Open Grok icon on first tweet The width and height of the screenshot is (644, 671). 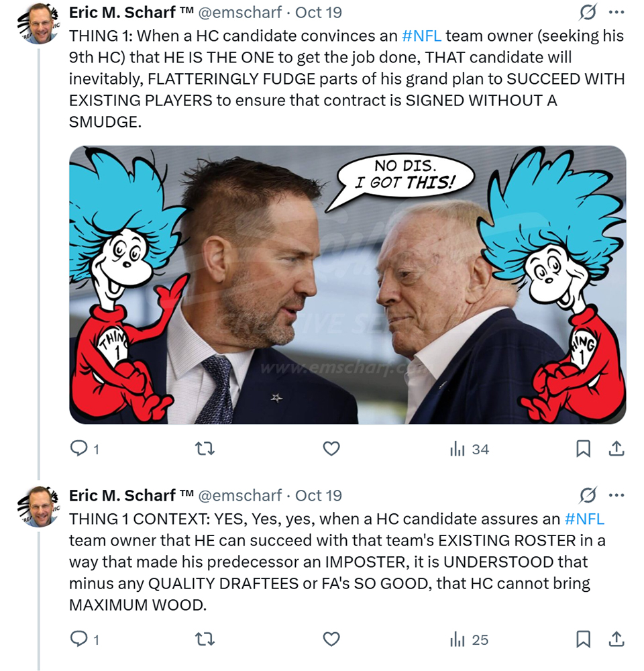[587, 12]
